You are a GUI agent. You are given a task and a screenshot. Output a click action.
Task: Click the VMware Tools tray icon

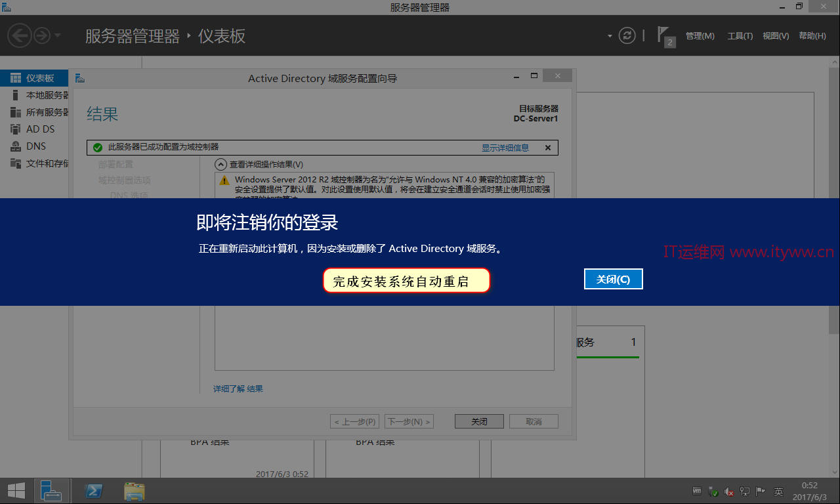[698, 491]
